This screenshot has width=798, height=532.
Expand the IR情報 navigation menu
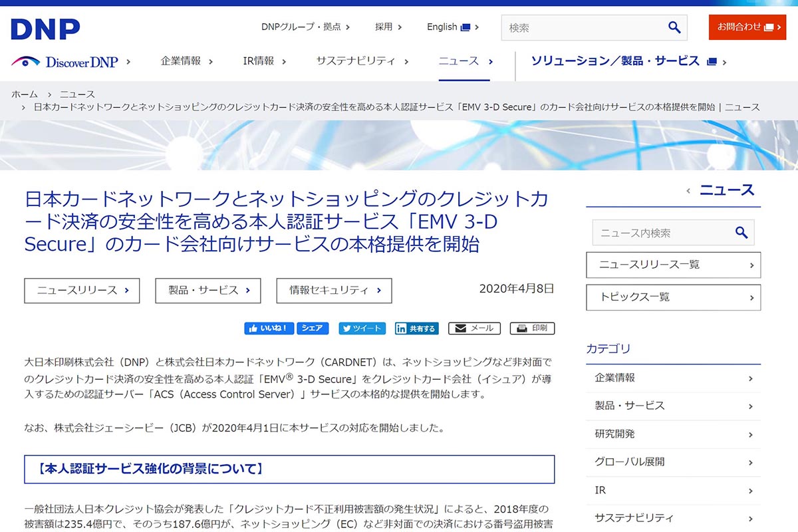click(x=264, y=61)
